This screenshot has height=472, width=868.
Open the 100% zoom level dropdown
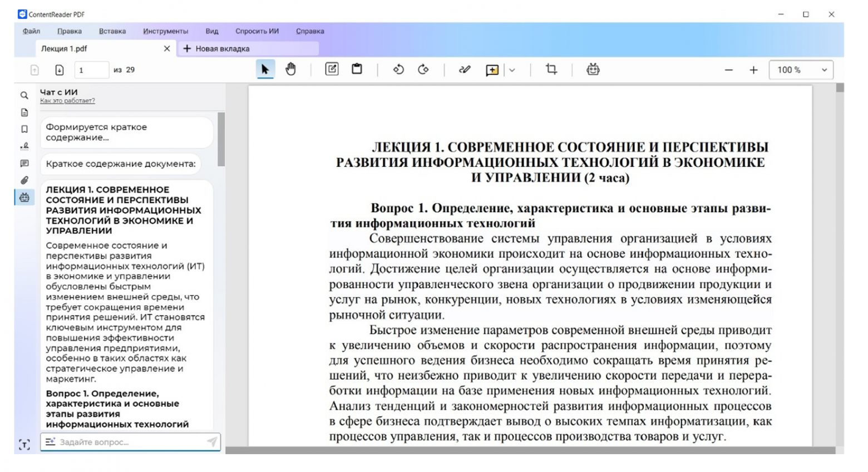coord(801,69)
